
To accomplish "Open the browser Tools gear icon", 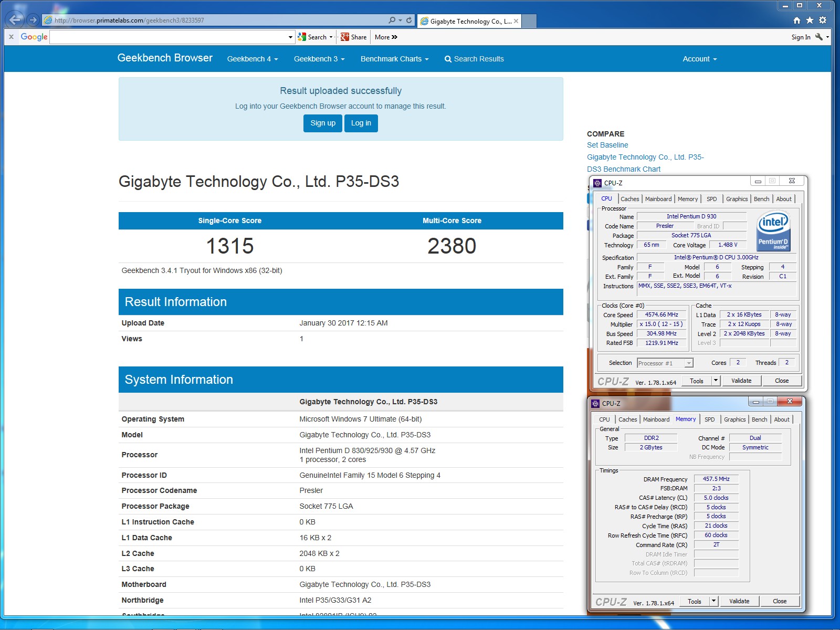I will click(823, 20).
